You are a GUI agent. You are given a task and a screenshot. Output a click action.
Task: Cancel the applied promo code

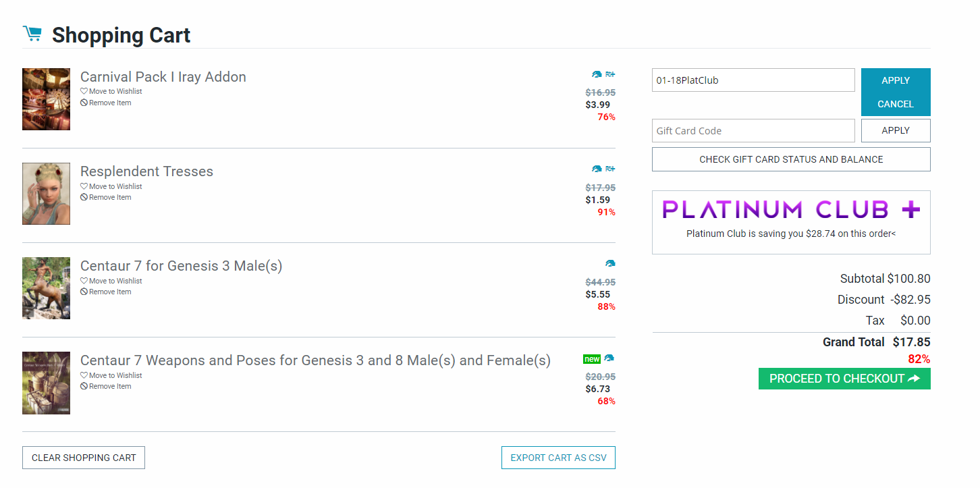(x=896, y=104)
